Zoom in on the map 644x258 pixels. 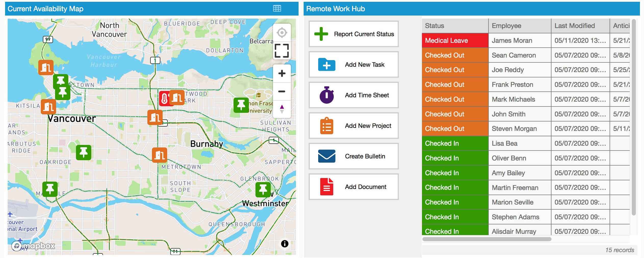click(x=282, y=74)
